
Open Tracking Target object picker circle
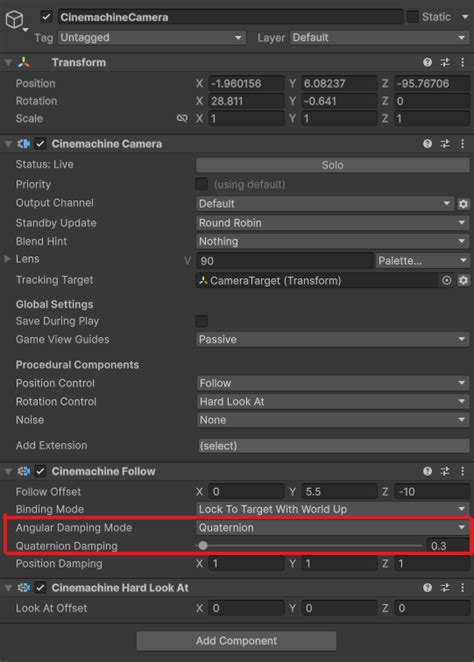click(x=447, y=280)
